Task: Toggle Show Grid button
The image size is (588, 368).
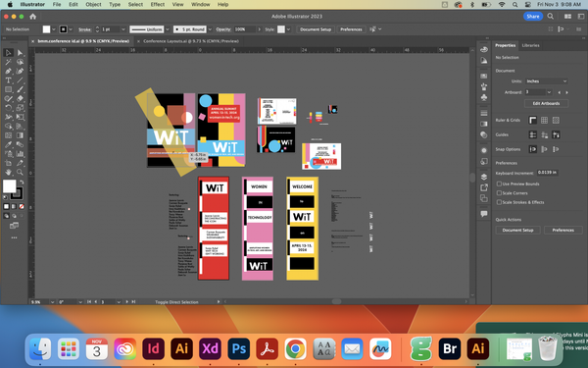Action: 544,120
